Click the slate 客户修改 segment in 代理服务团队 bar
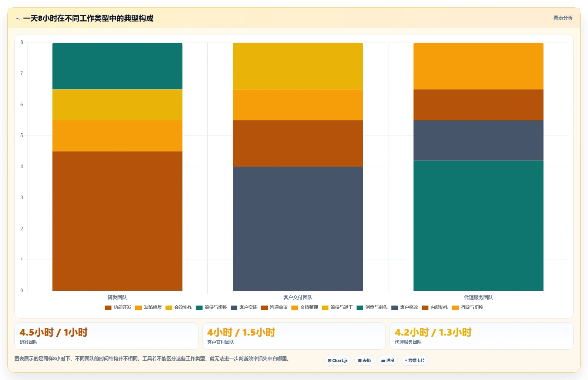 (x=478, y=140)
